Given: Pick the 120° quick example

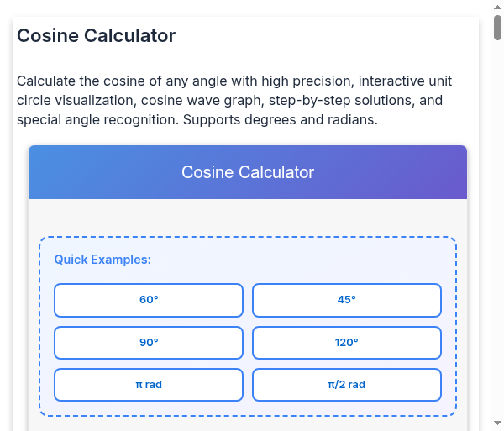Looking at the screenshot, I should coord(346,343).
